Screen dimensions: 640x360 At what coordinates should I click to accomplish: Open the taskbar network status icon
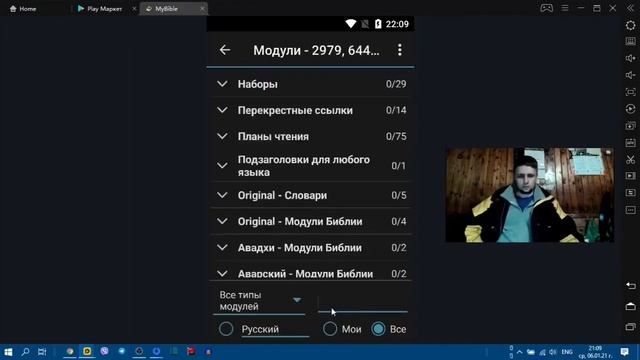pyautogui.click(x=542, y=352)
